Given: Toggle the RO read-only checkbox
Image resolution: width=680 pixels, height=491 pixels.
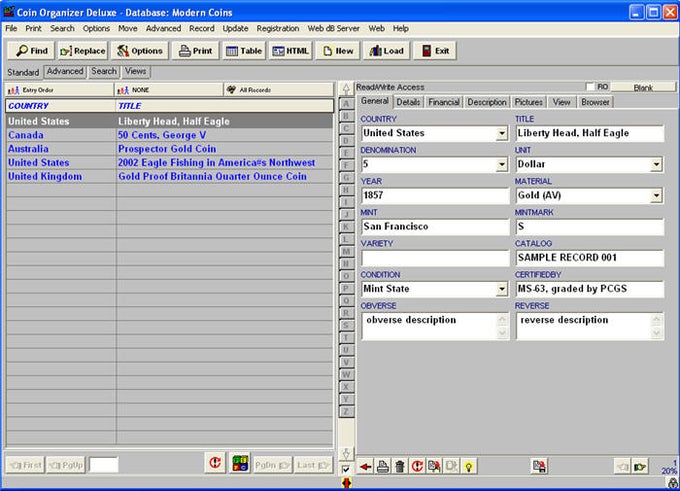Looking at the screenshot, I should pos(590,87).
